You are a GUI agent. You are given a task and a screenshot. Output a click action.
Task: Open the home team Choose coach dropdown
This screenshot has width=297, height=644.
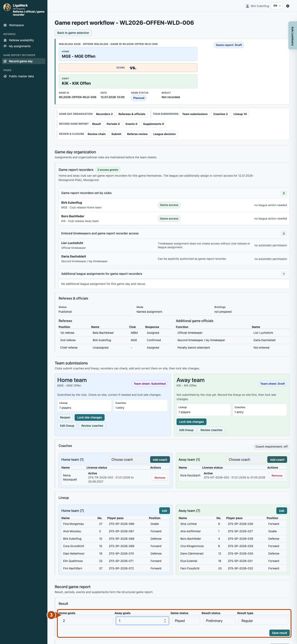[x=129, y=459]
